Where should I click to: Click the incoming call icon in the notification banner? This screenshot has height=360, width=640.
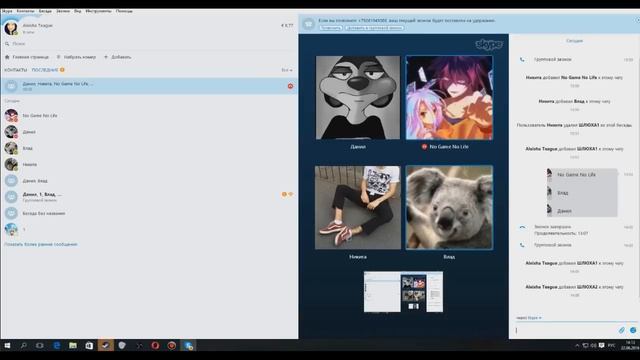[309, 24]
